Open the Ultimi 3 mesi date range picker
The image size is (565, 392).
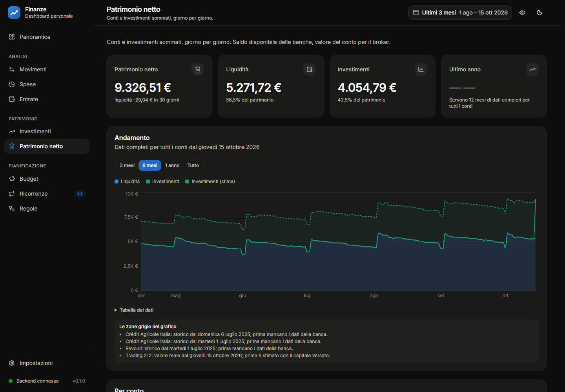coord(460,13)
